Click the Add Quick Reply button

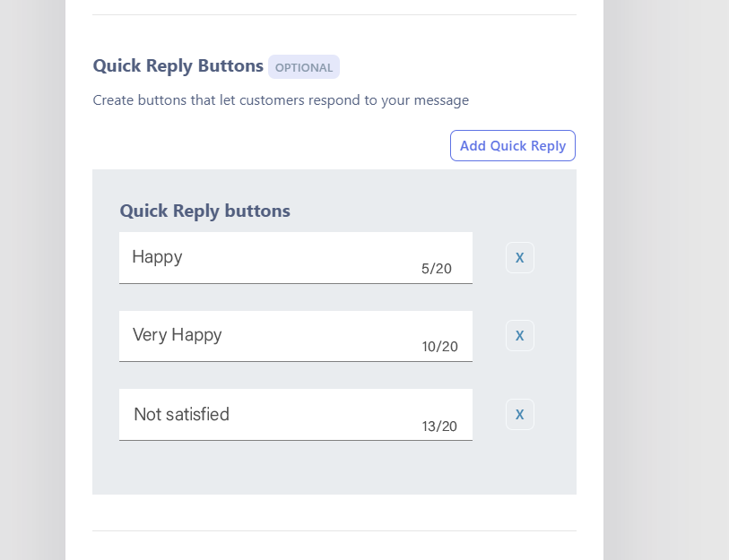point(512,146)
